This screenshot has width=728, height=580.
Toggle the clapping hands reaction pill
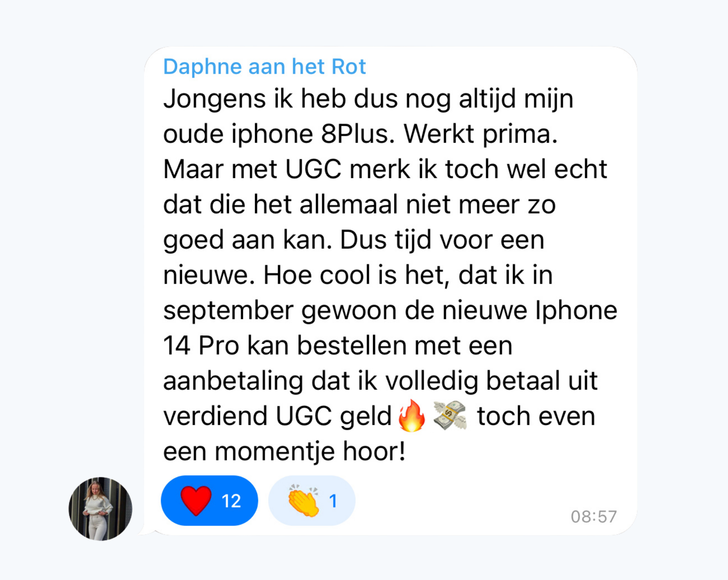312,500
